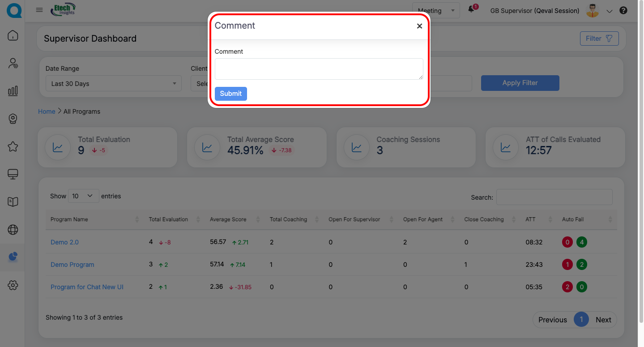Click the home icon in sidebar

click(x=13, y=35)
